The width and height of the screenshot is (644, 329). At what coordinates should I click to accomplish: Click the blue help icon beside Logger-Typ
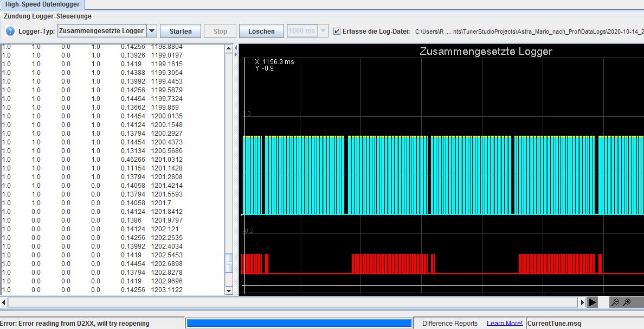click(x=10, y=31)
